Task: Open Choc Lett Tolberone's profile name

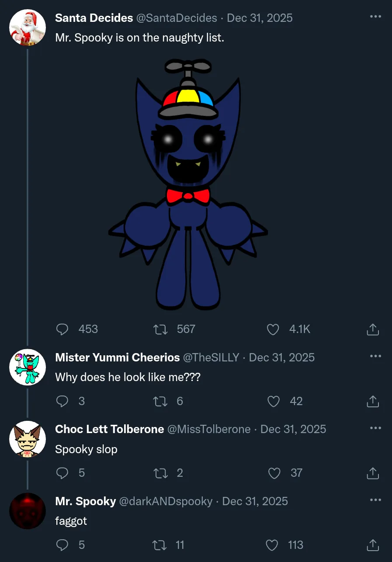Action: tap(109, 429)
